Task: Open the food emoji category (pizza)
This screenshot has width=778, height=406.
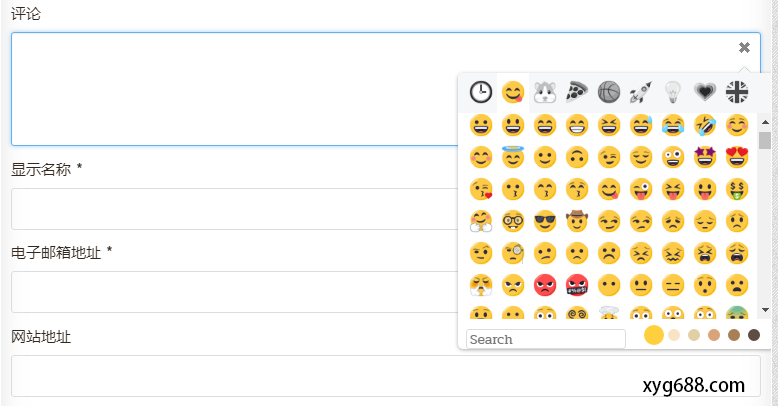Action: 576,92
